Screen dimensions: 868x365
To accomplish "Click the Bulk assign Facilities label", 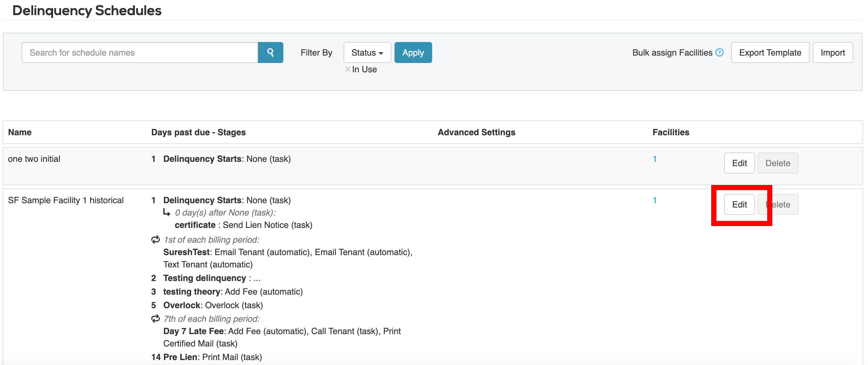I will point(672,52).
